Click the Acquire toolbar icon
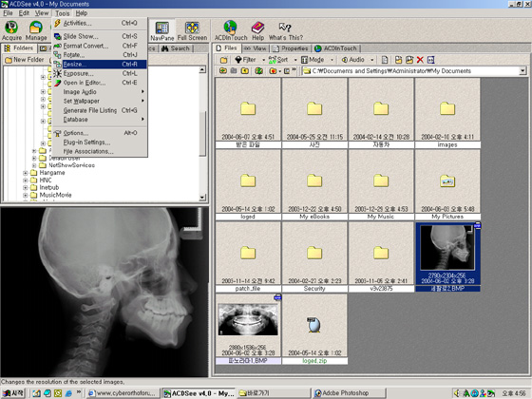Screen dimensions: 532x399 point(11,30)
